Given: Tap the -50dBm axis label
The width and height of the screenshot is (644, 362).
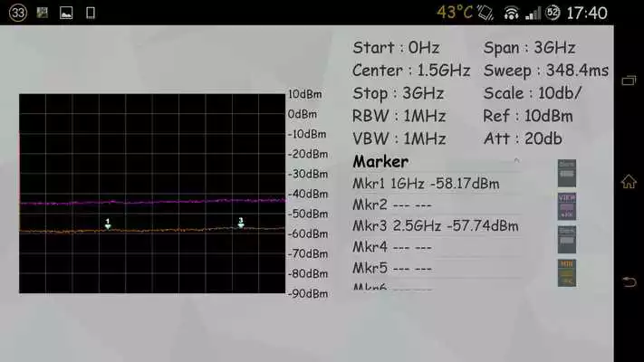Looking at the screenshot, I should coord(308,214).
